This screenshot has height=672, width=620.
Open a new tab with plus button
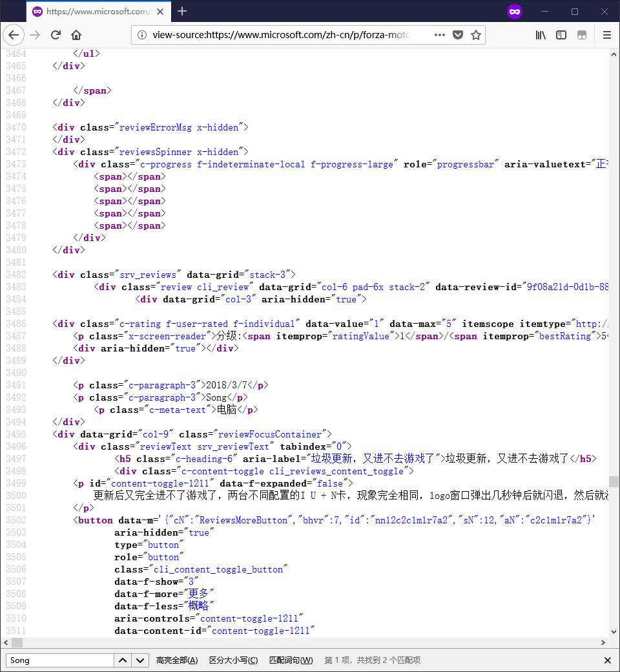click(x=181, y=11)
